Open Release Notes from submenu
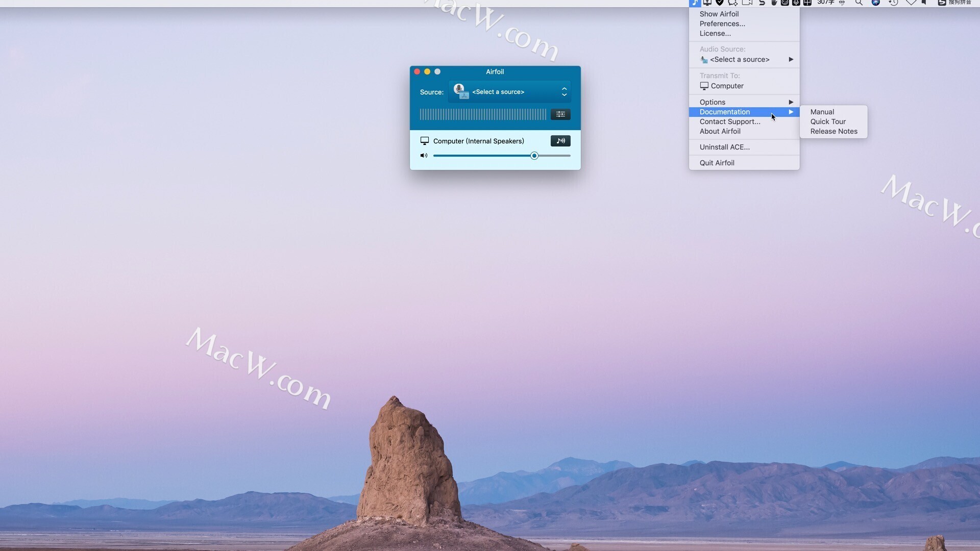This screenshot has height=551, width=980. (834, 131)
